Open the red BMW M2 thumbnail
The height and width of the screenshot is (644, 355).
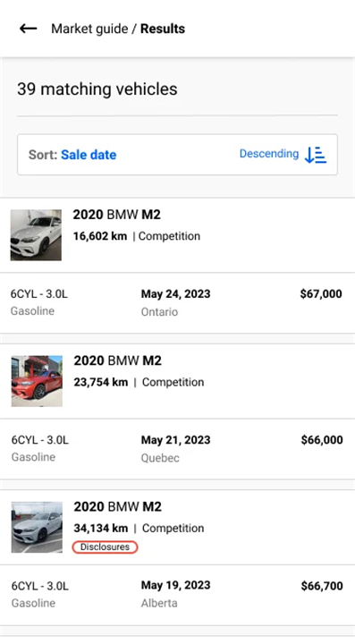(37, 381)
